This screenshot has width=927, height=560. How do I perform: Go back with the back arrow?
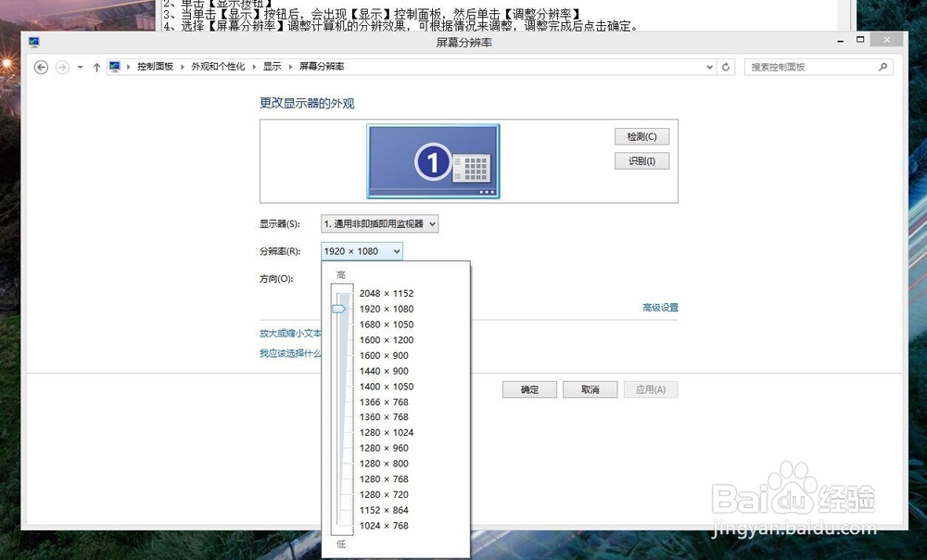click(x=41, y=68)
